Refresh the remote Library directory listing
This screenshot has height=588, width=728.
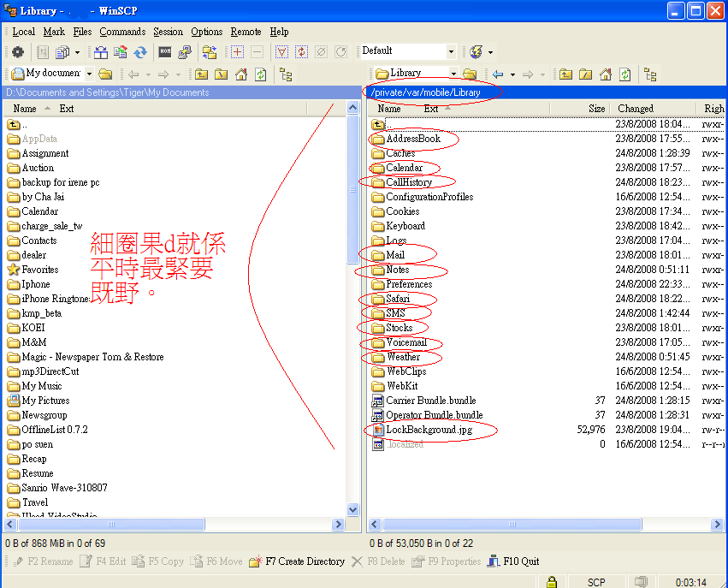click(x=625, y=74)
